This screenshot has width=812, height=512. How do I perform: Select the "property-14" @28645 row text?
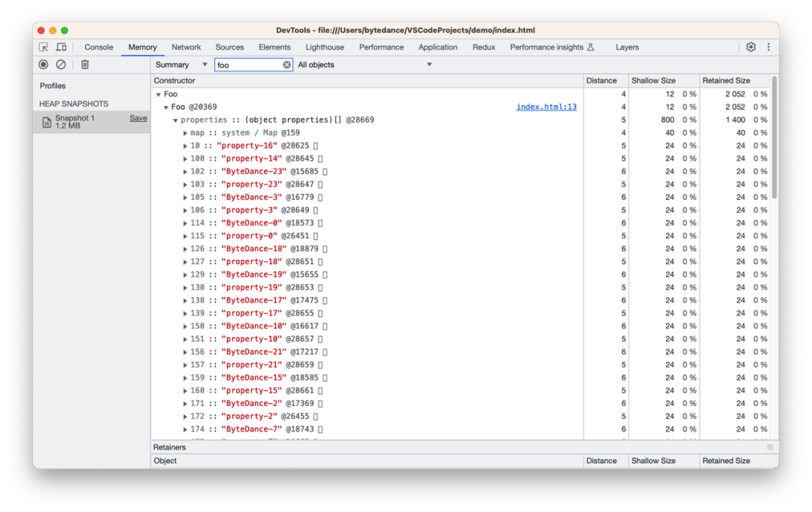coord(251,159)
